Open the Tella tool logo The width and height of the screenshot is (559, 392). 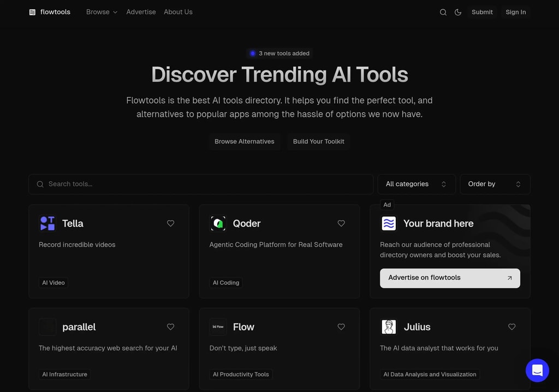(x=47, y=223)
